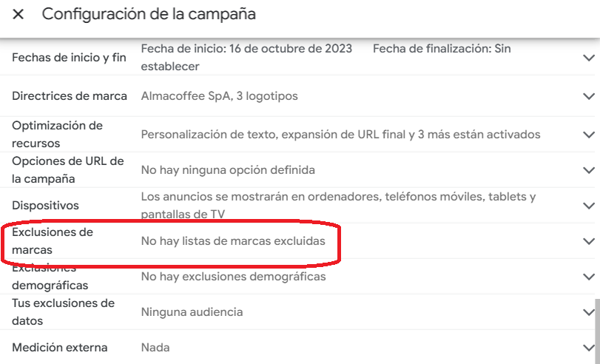Click the 'Ninguna audiencia' value
Viewport: 600px width, 364px height.
[x=192, y=312]
